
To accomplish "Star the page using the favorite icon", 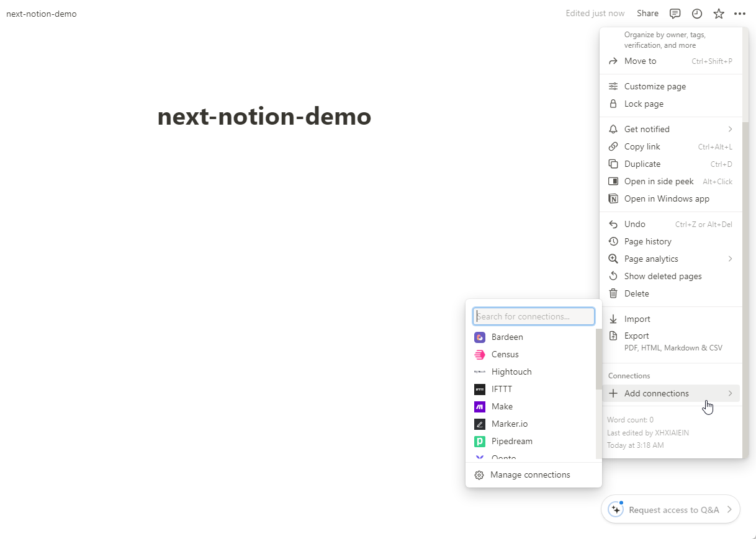I will pos(718,13).
